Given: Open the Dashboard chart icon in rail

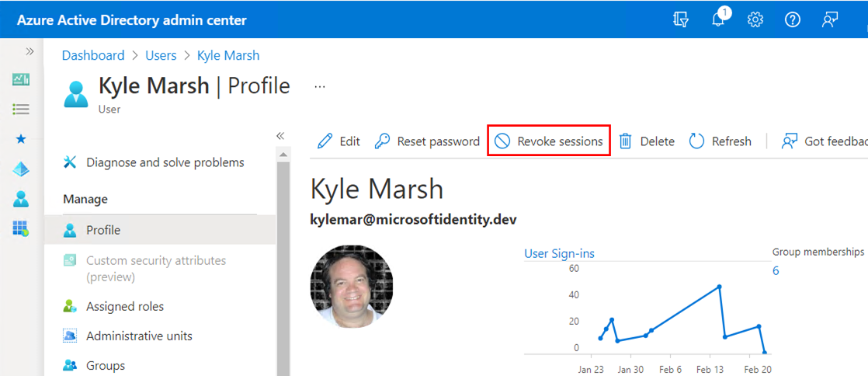Looking at the screenshot, I should coord(21,80).
